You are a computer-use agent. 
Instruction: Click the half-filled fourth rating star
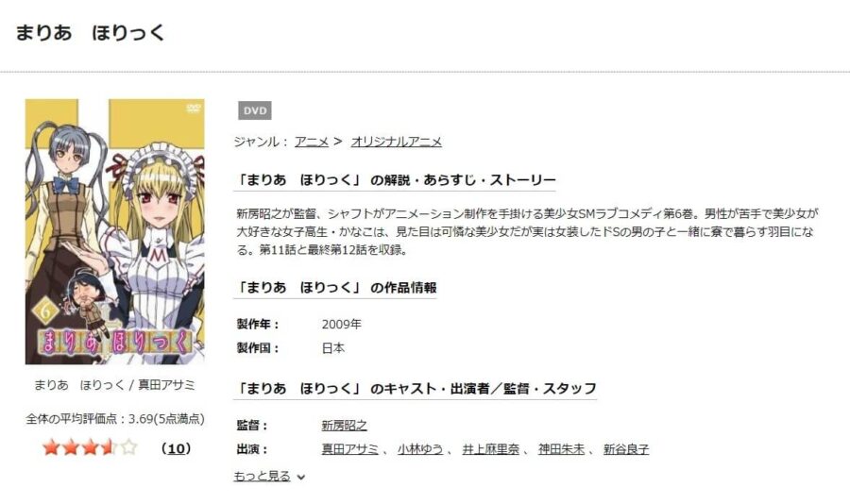(x=110, y=447)
